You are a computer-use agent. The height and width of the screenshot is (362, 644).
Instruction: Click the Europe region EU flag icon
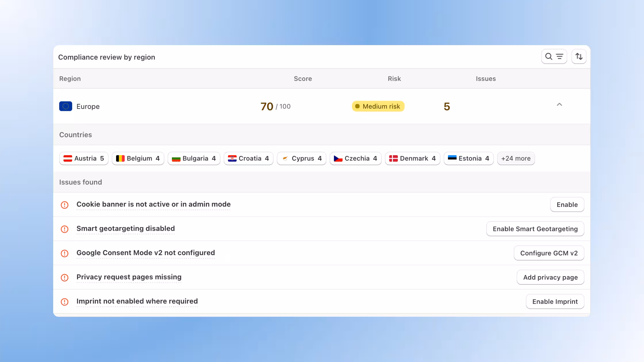coord(66,106)
